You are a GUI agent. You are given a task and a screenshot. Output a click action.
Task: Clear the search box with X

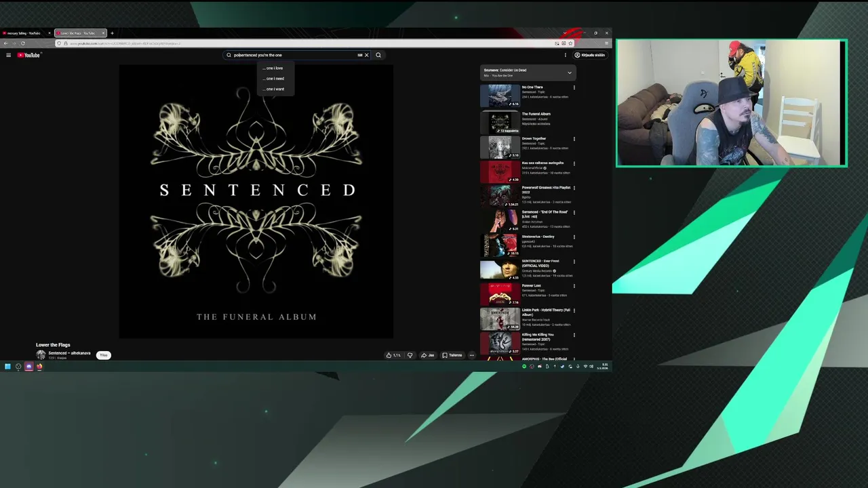(x=367, y=55)
